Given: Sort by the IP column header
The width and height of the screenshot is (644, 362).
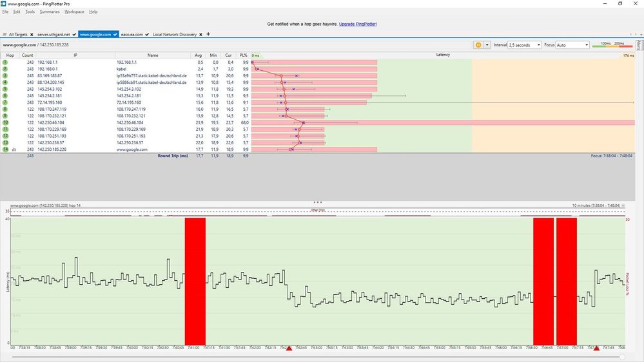Looking at the screenshot, I should click(x=75, y=55).
